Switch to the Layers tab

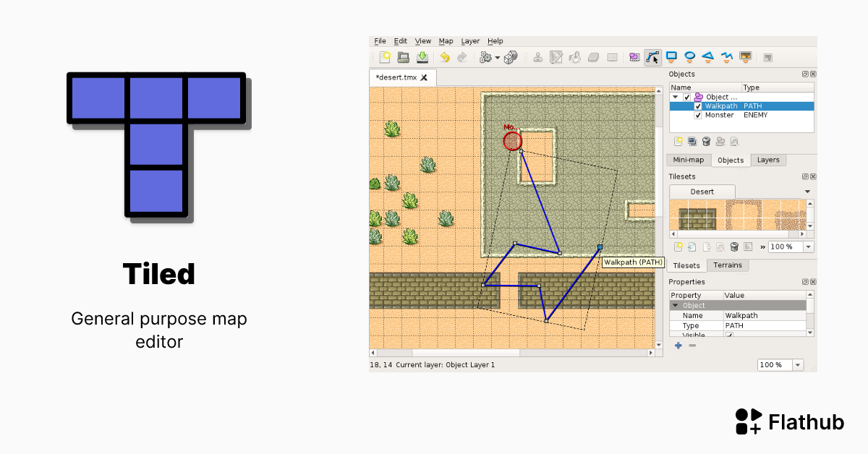(767, 160)
